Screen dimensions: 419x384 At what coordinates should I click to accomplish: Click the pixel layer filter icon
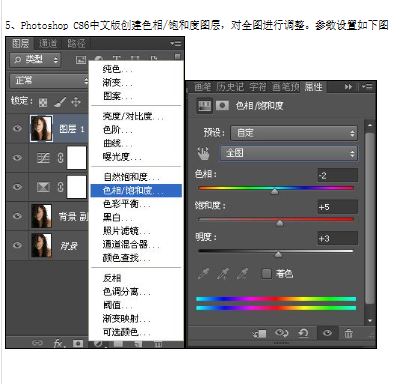pyautogui.click(x=81, y=60)
